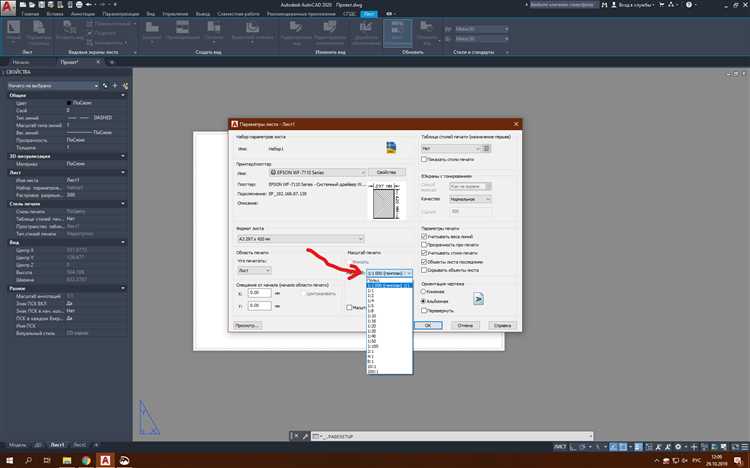The height and width of the screenshot is (468, 750).
Task: Open the object selection dropdown in Properties
Action: tap(53, 86)
